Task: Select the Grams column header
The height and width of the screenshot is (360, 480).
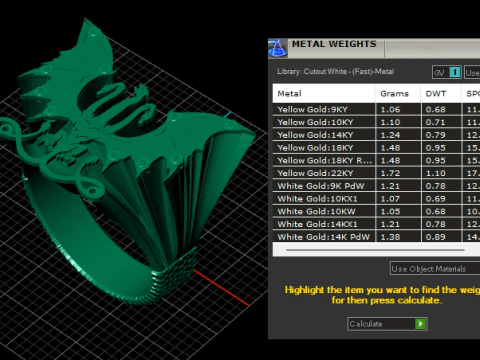Action: click(398, 94)
